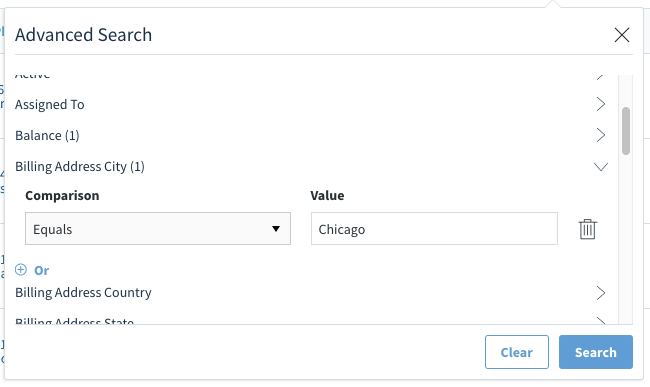Click the plus circle icon next to Or
The image size is (650, 387).
[x=21, y=270]
